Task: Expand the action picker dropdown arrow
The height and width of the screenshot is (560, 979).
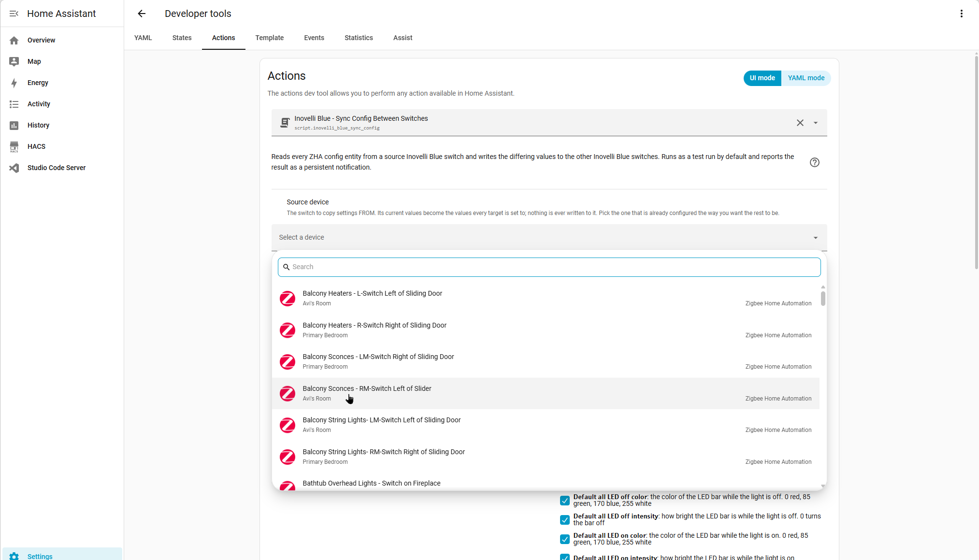Action: [816, 123]
